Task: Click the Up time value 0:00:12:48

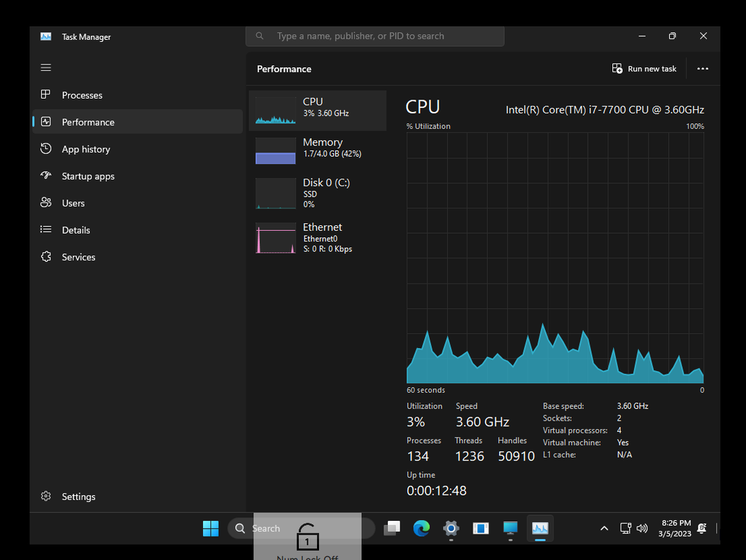Action: click(436, 491)
